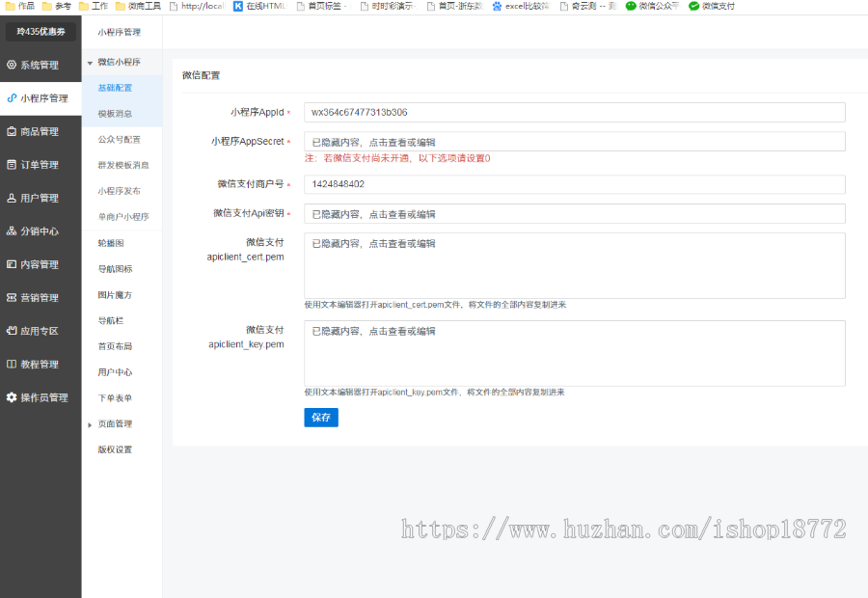Click the 操作员管理 gear icon
The width and height of the screenshot is (868, 598).
[12, 396]
